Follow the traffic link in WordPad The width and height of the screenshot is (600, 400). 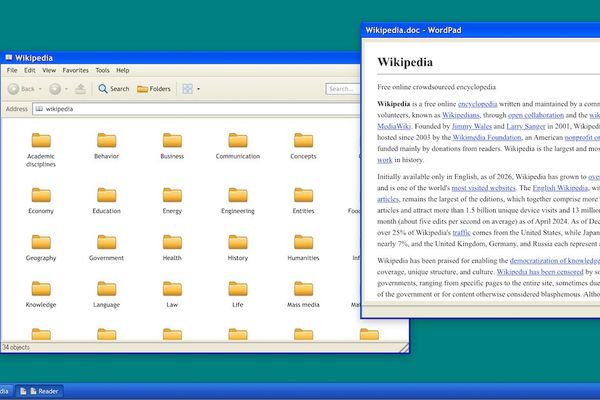pos(461,233)
